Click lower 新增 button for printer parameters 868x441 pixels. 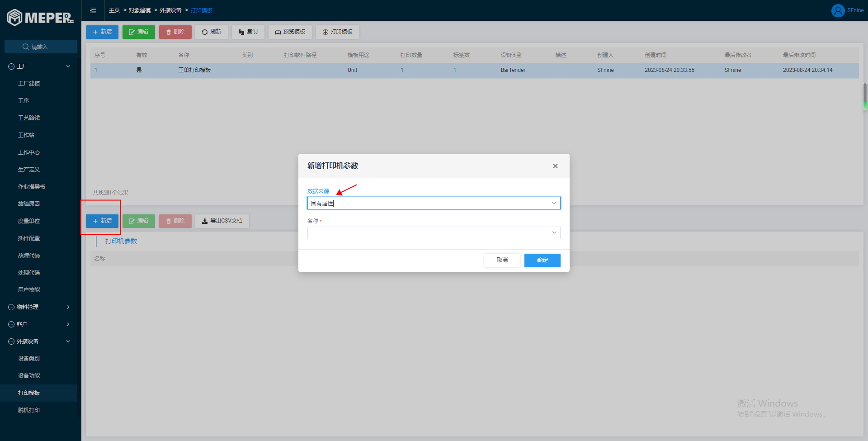(102, 221)
